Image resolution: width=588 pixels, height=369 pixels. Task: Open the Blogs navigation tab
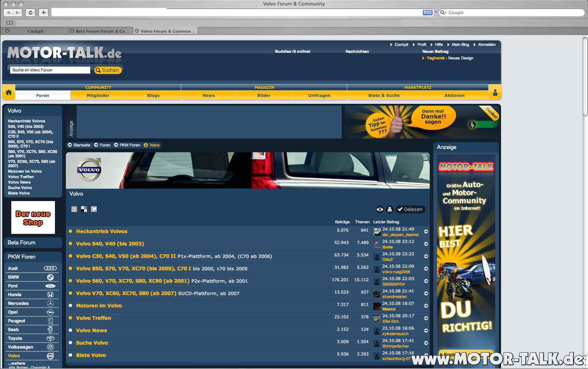coord(153,95)
